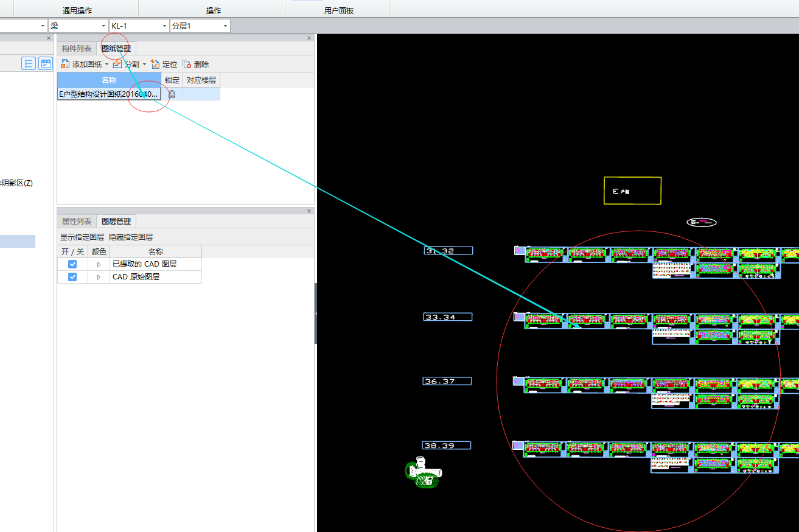Screen dimensions: 799x532
Task: Switch to 构件列表 tab
Action: 77,49
